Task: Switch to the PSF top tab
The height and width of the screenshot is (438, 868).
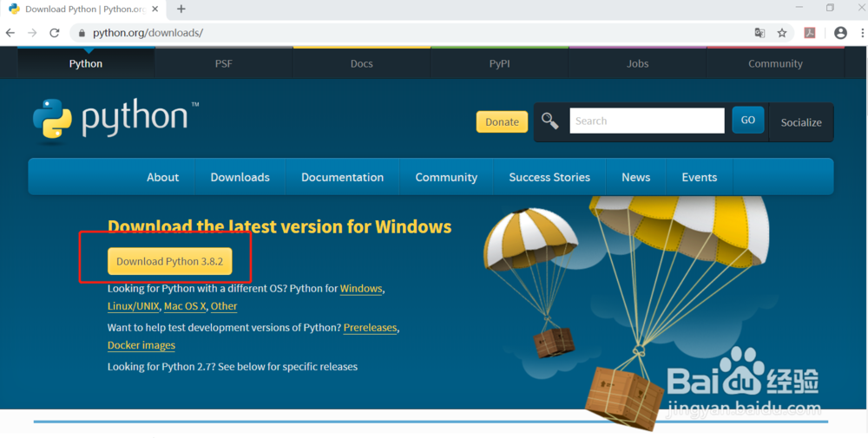Action: [x=224, y=63]
